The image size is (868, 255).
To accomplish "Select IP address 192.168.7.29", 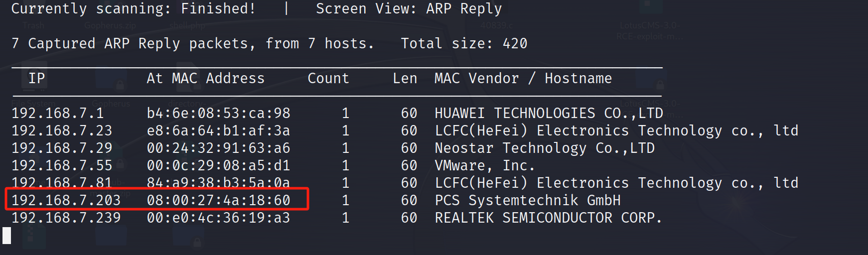I will point(62,148).
